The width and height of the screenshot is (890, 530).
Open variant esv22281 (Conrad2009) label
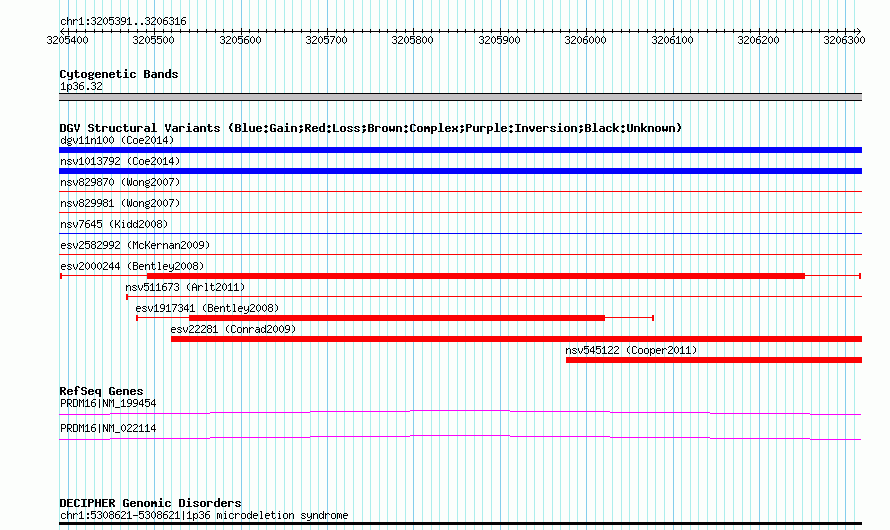click(x=233, y=329)
